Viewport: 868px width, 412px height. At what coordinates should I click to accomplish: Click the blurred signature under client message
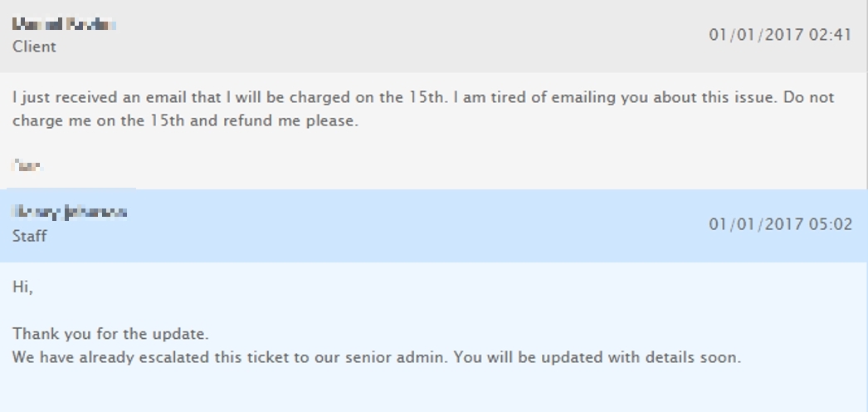click(x=27, y=165)
